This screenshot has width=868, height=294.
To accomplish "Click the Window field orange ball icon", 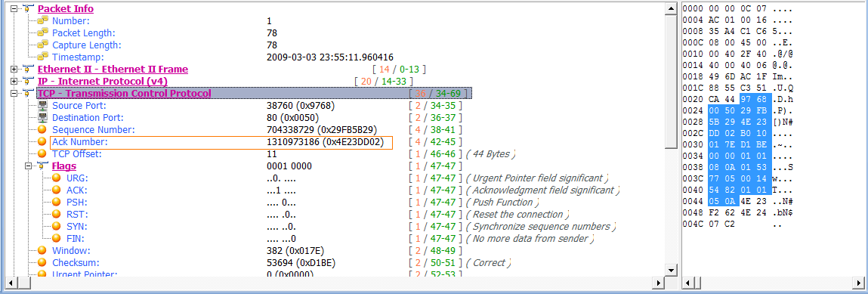I will click(x=42, y=250).
